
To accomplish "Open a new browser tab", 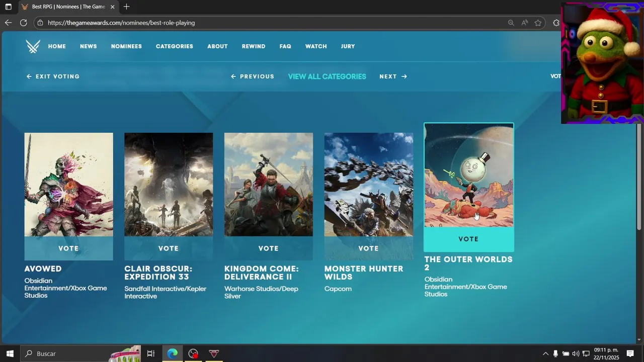I will coord(126,7).
